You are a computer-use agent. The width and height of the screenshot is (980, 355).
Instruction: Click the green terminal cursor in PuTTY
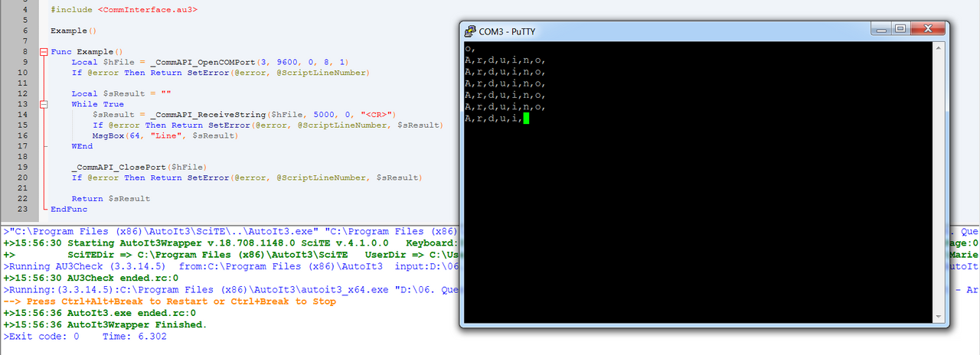[x=526, y=119]
